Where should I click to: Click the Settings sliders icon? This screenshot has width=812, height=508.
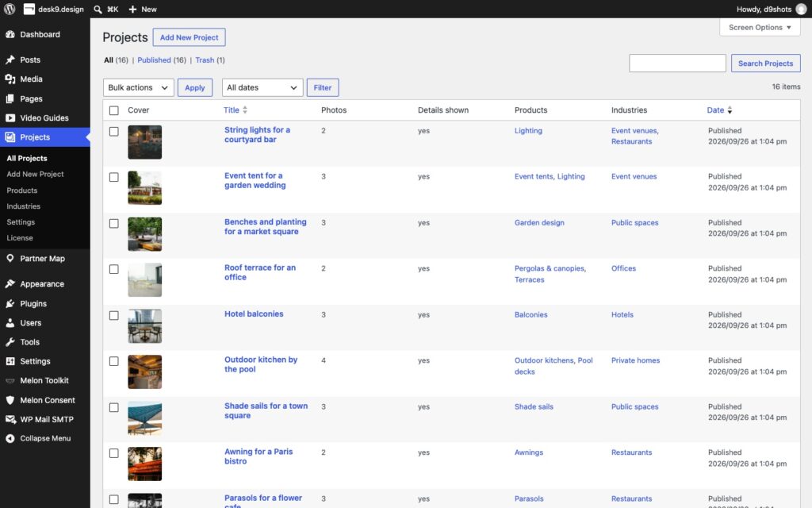click(10, 361)
